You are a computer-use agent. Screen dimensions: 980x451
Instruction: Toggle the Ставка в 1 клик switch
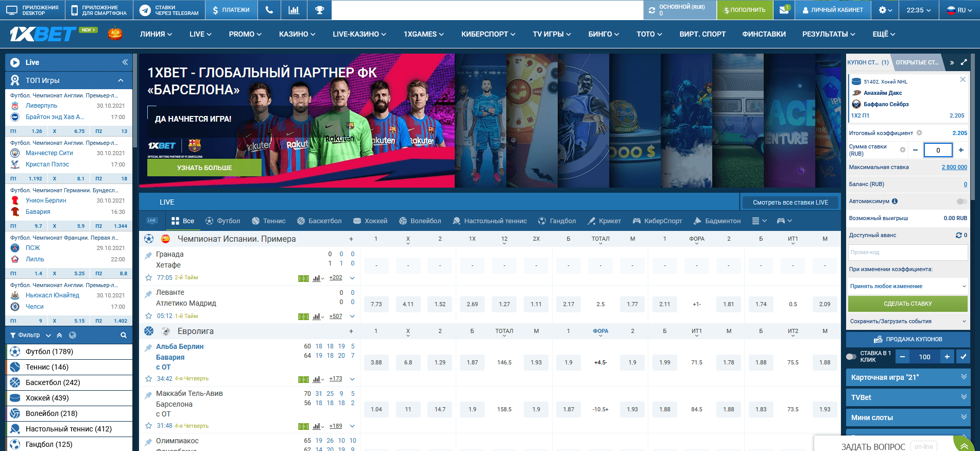[851, 356]
